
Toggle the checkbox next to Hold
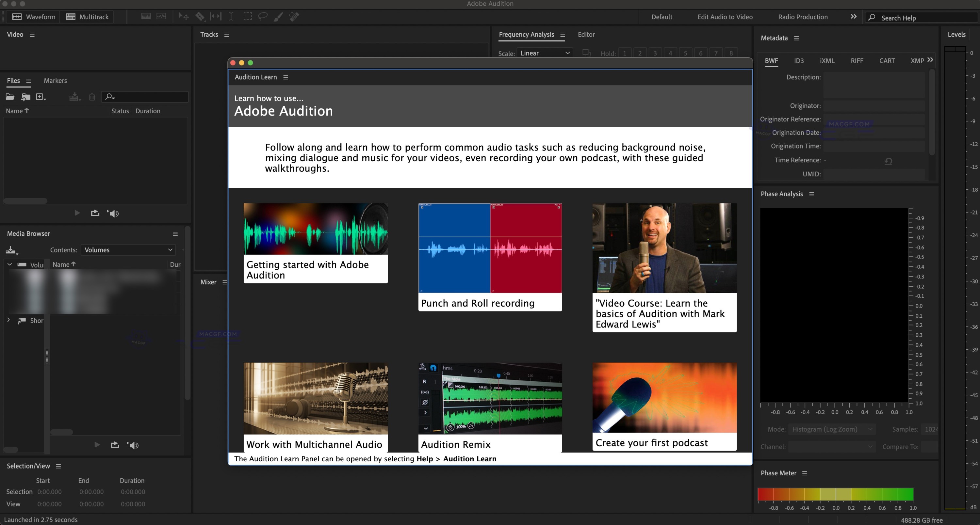coord(585,53)
